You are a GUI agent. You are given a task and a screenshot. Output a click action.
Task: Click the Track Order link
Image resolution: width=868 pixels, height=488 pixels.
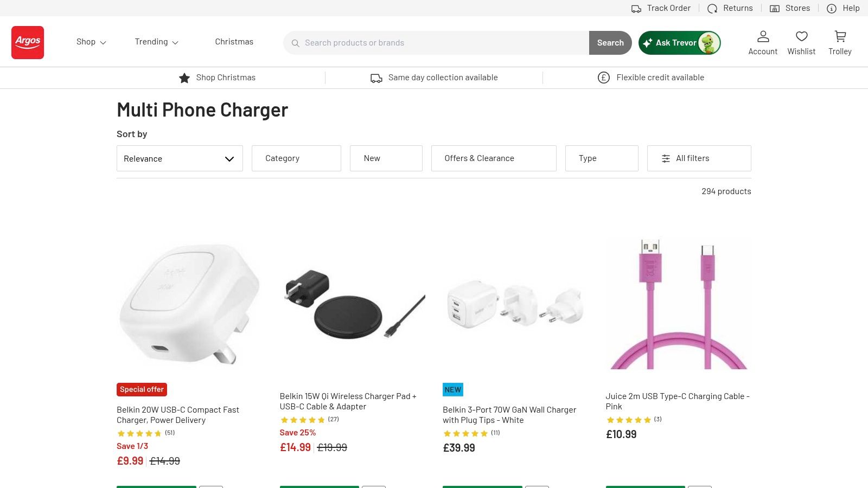pos(661,8)
